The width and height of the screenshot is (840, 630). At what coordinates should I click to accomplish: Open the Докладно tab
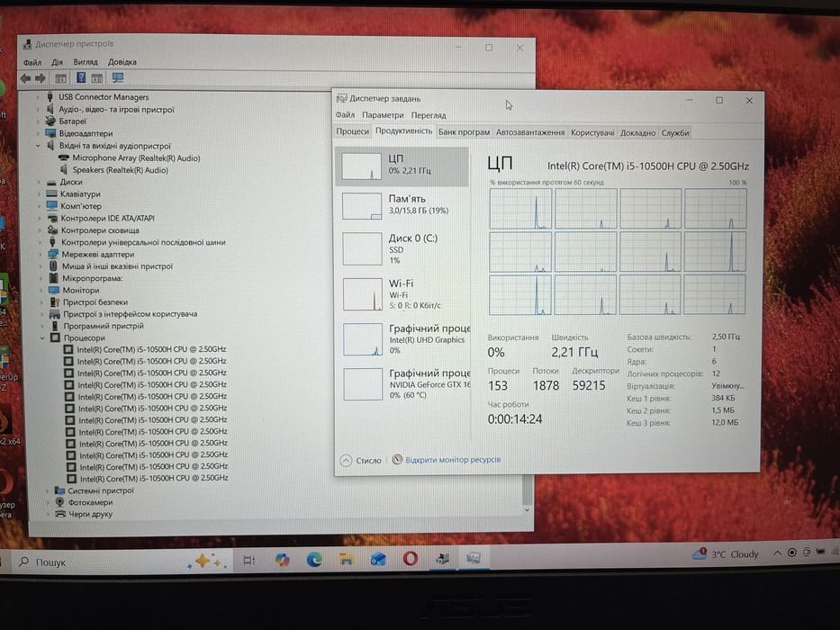click(x=637, y=133)
